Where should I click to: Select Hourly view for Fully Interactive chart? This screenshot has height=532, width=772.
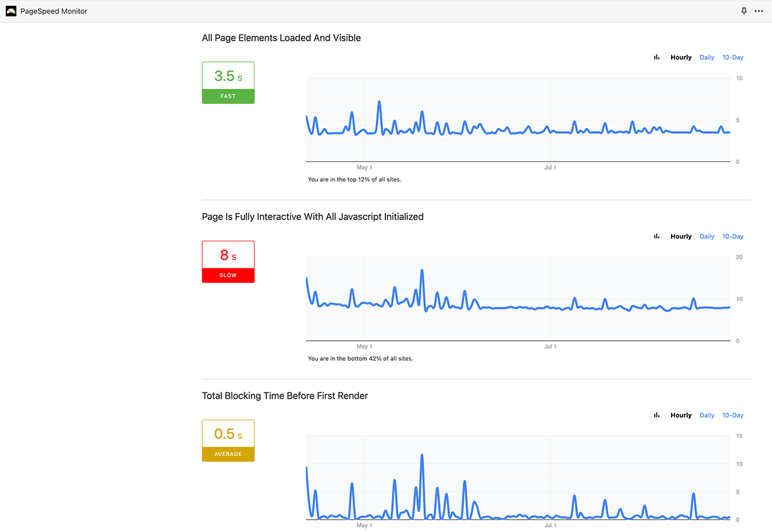tap(681, 236)
